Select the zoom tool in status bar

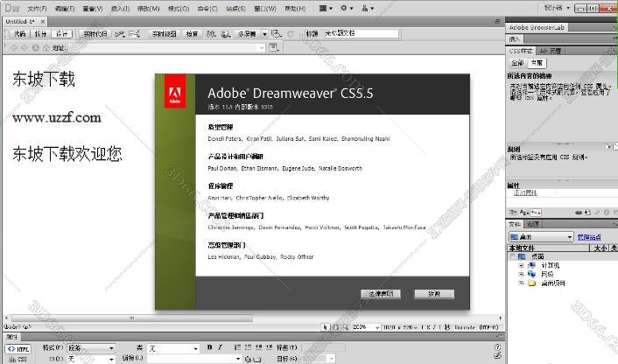click(x=345, y=327)
